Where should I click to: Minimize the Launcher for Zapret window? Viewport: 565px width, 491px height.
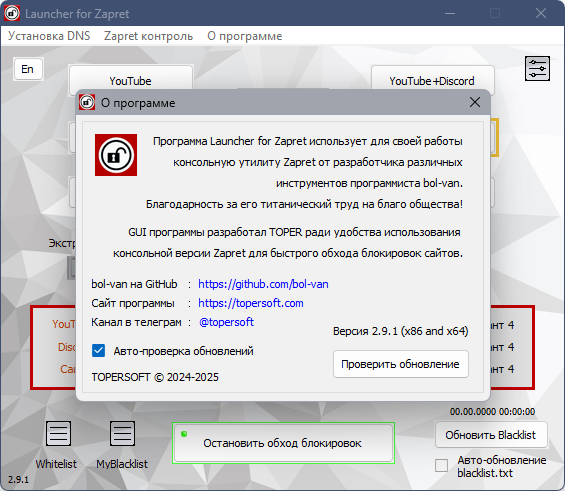point(450,13)
